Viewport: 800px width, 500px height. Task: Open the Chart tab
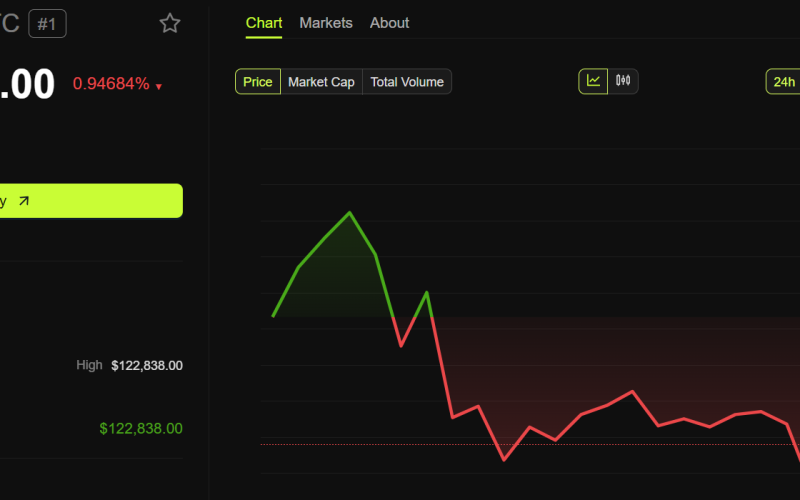pyautogui.click(x=264, y=22)
